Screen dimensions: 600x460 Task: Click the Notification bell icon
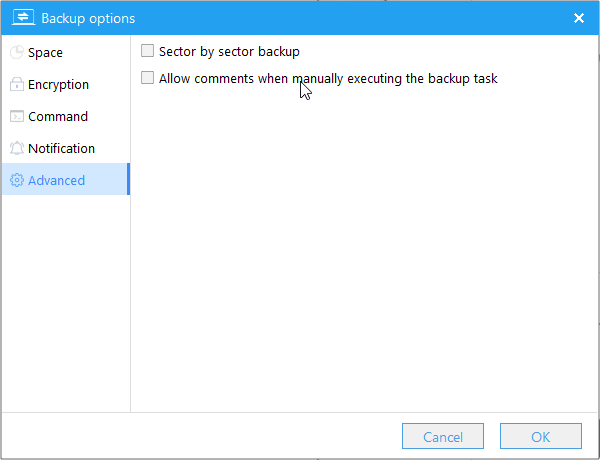click(17, 149)
